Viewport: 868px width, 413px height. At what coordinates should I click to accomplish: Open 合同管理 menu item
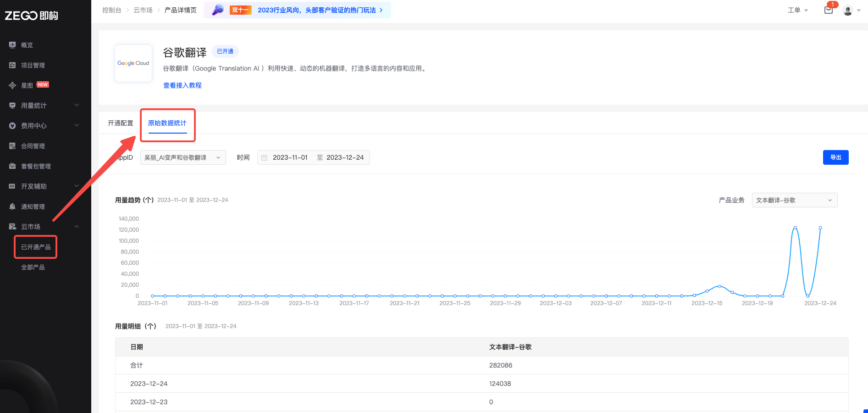pyautogui.click(x=33, y=146)
